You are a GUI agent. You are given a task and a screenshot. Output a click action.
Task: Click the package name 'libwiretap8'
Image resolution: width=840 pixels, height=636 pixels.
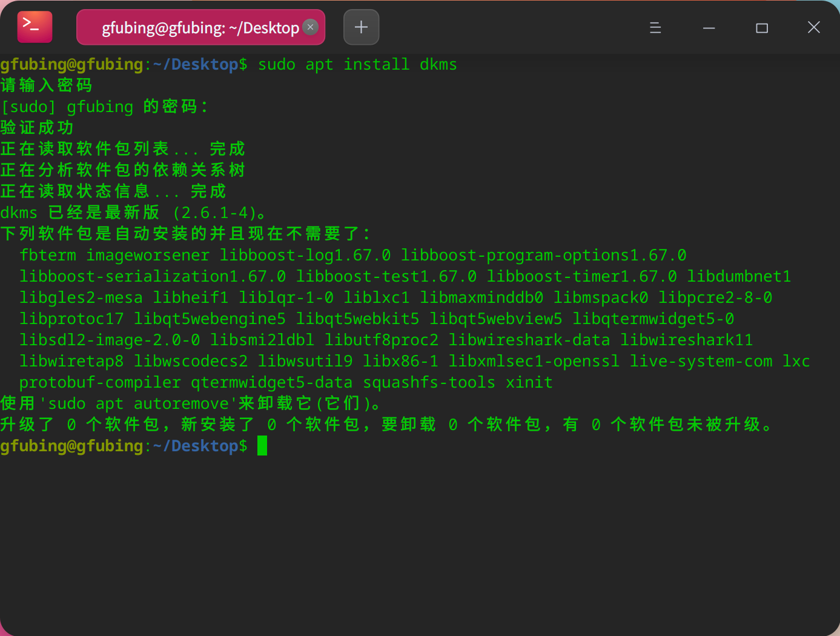pos(71,361)
